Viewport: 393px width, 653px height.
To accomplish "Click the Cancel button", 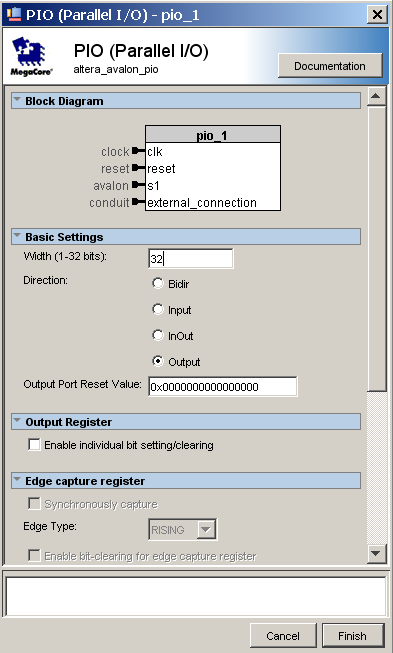I will (283, 636).
